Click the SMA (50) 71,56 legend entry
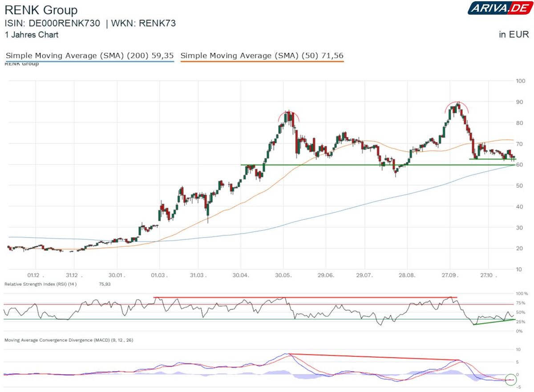Image resolution: width=534 pixels, height=392 pixels. (x=262, y=56)
